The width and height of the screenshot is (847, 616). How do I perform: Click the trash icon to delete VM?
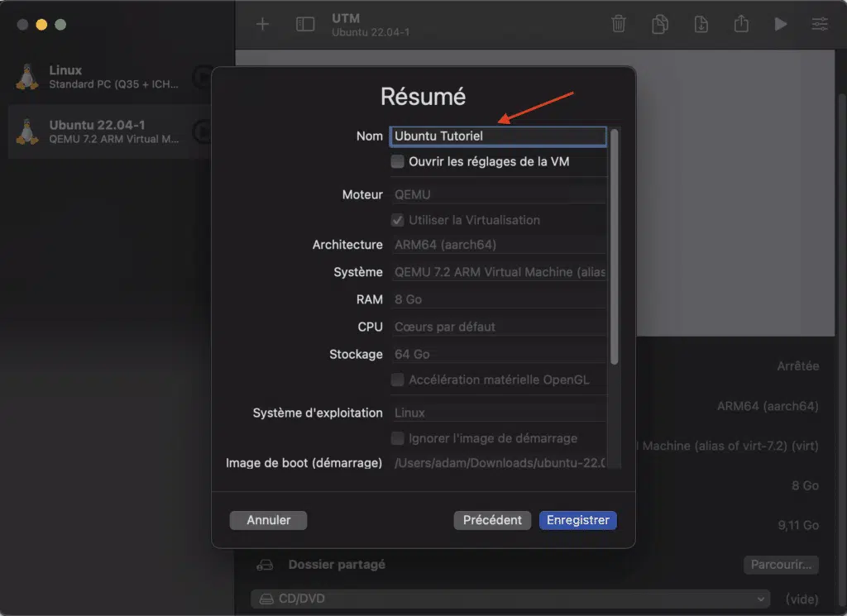click(x=619, y=24)
